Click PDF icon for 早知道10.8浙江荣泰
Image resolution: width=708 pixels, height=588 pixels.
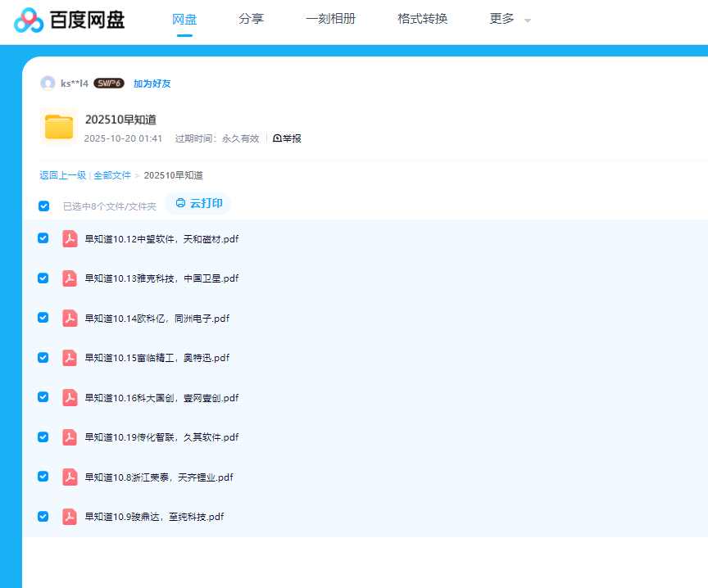(x=70, y=477)
